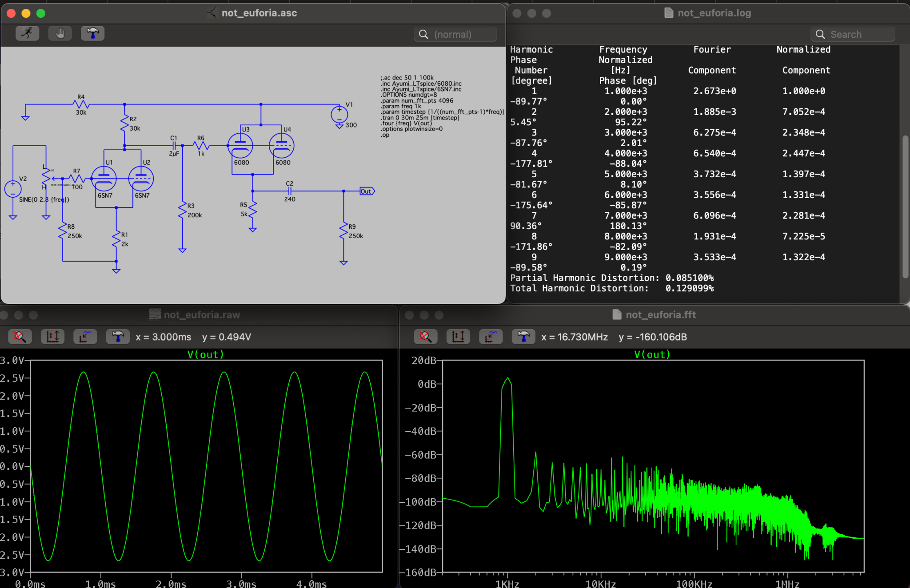Select resistor R8 250k symbol

click(63, 231)
